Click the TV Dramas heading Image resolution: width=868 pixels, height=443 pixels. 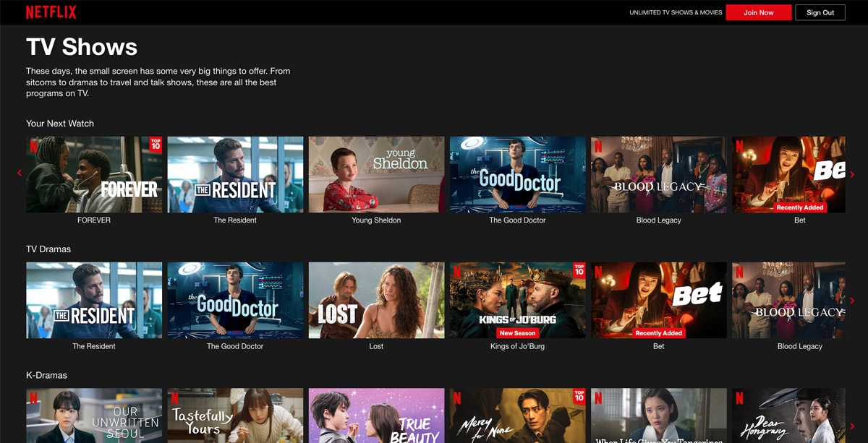point(48,249)
